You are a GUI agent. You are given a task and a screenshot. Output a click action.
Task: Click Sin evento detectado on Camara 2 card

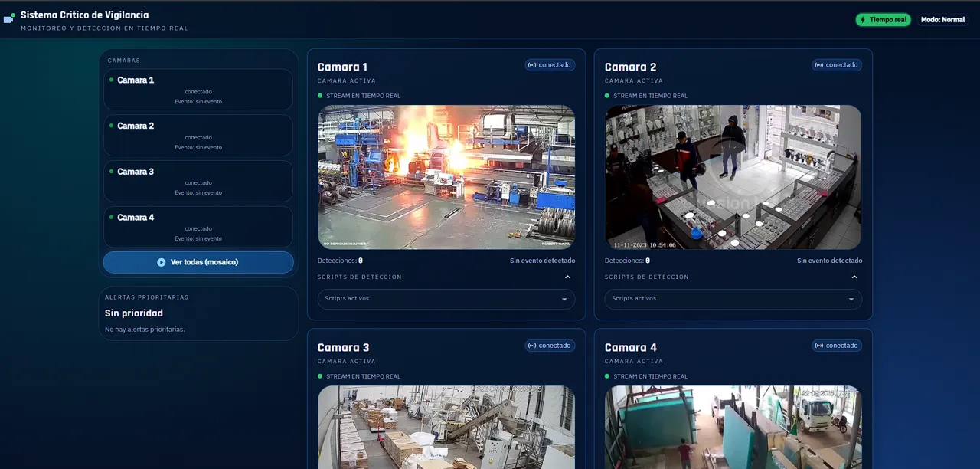pyautogui.click(x=830, y=261)
